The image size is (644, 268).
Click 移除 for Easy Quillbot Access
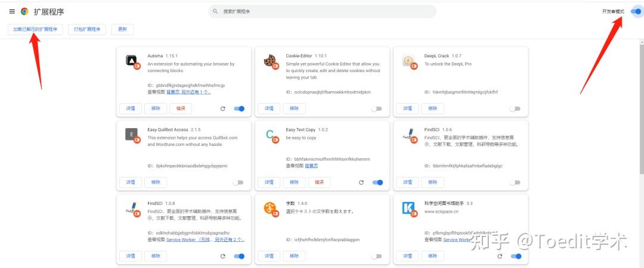(156, 182)
